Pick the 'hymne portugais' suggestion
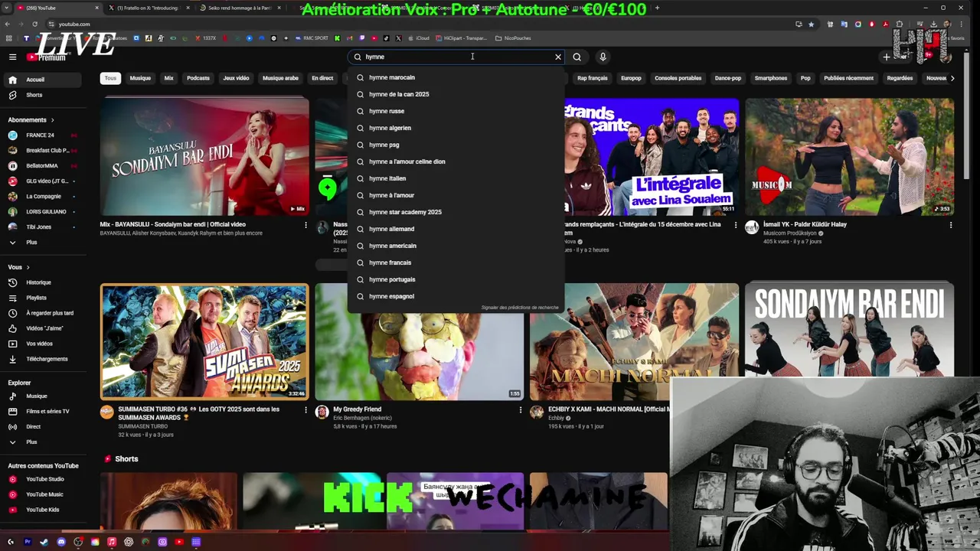 click(x=456, y=279)
